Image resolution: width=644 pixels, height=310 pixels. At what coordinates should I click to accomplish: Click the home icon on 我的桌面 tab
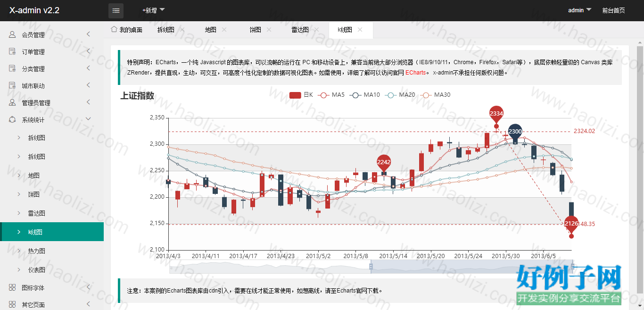click(114, 29)
